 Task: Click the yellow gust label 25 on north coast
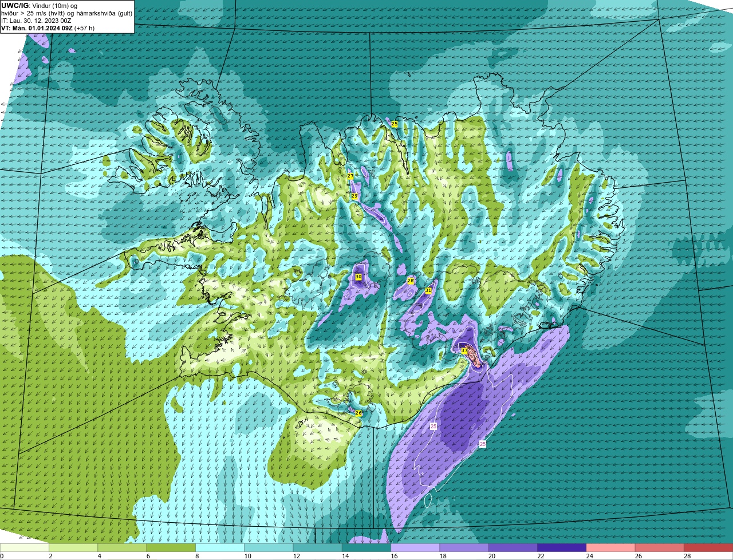(395, 124)
